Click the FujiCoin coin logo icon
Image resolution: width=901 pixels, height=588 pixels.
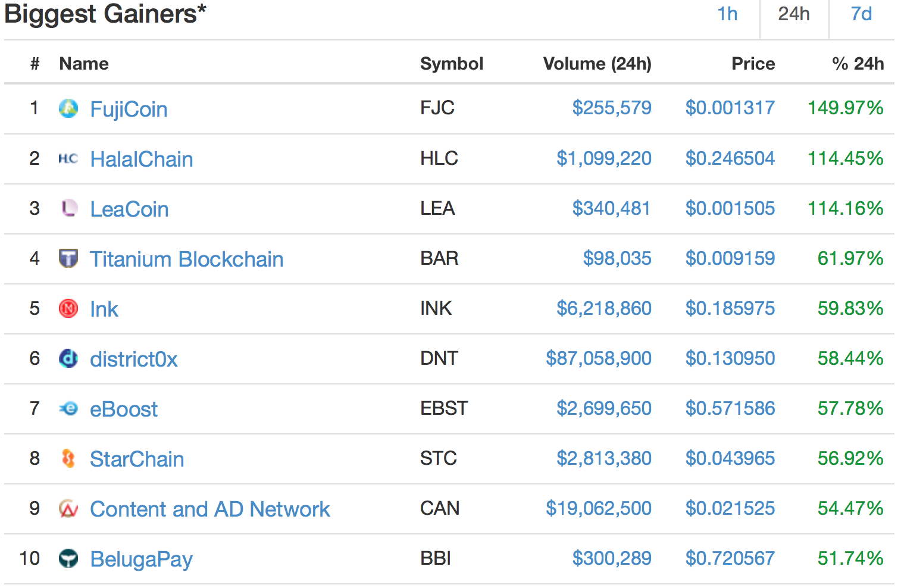(x=68, y=108)
